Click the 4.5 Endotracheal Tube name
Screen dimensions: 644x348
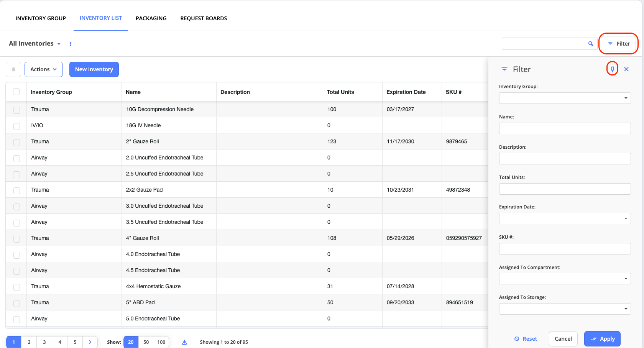pyautogui.click(x=153, y=270)
